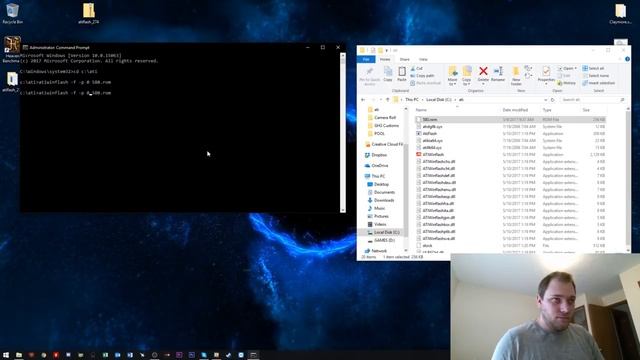This screenshot has width=640, height=360.
Task: Click the Command Prompt vertical scrollbar
Action: pos(342,132)
